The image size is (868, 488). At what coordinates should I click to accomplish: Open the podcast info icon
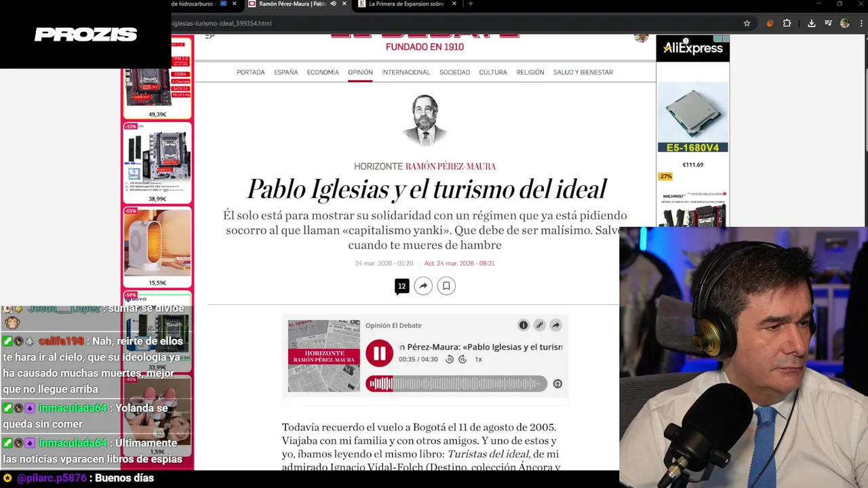pyautogui.click(x=524, y=325)
